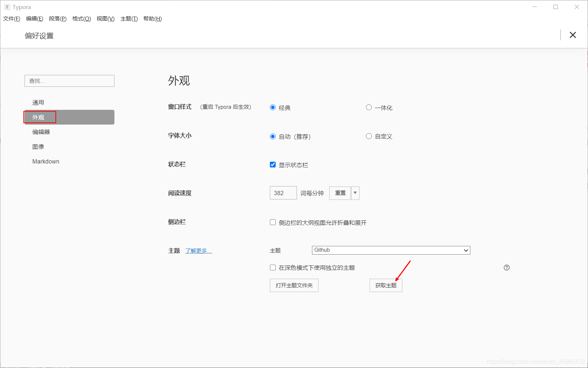This screenshot has width=588, height=368.
Task: Click the Typora app icon in title bar
Action: point(7,7)
